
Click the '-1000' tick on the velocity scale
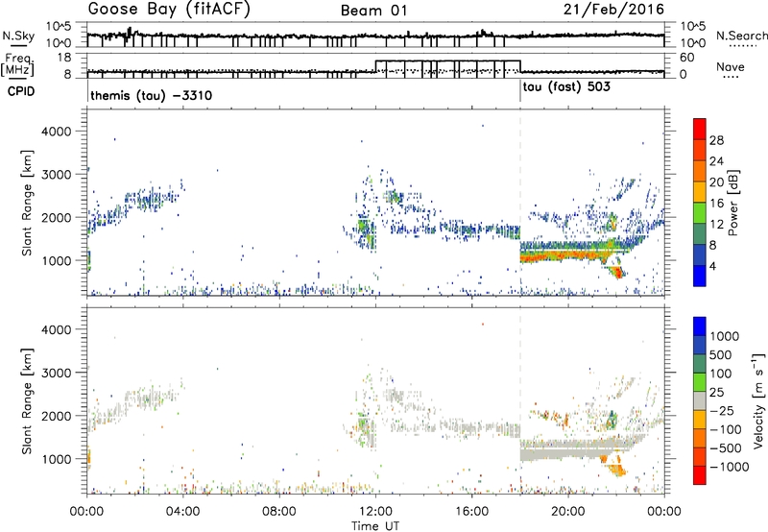tap(729, 467)
